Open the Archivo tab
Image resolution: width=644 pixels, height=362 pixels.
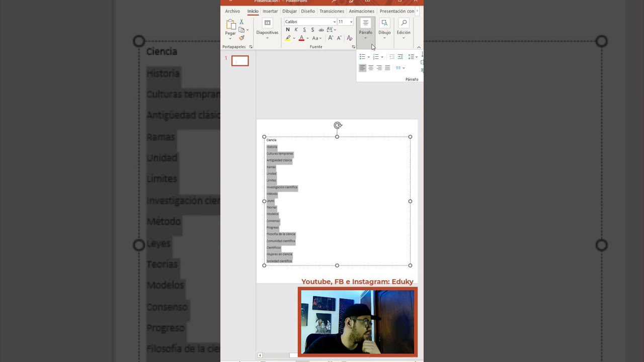(x=232, y=11)
